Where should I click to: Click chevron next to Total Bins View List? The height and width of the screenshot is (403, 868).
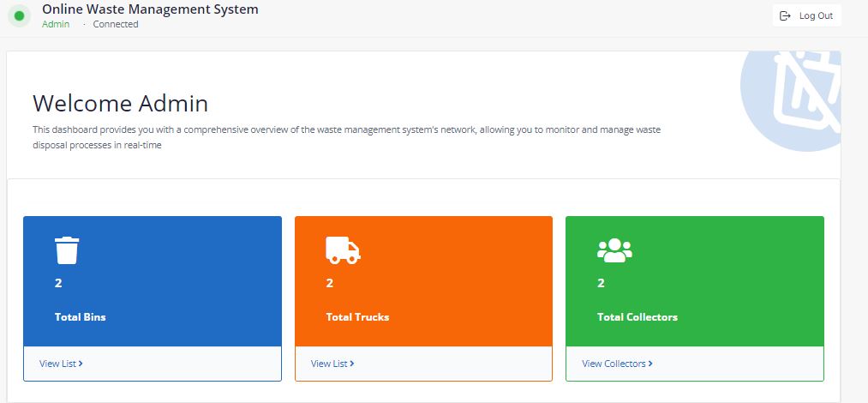click(81, 364)
